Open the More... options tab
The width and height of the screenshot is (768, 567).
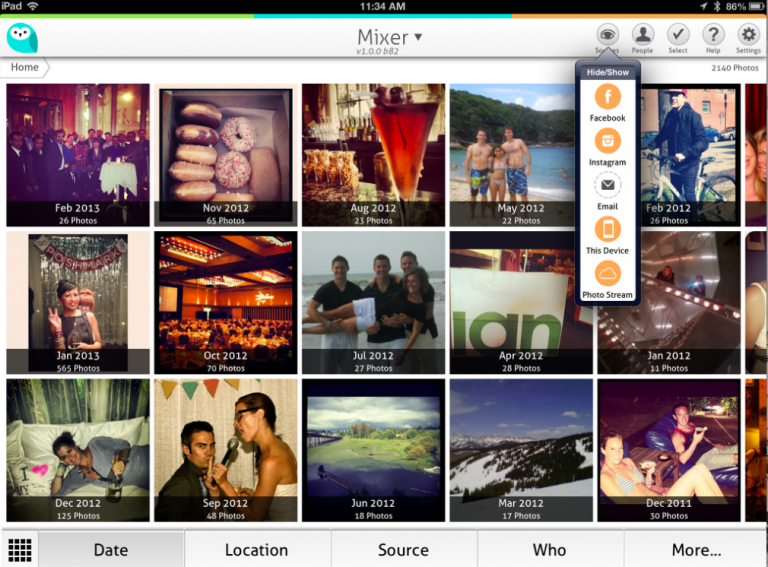pos(696,549)
